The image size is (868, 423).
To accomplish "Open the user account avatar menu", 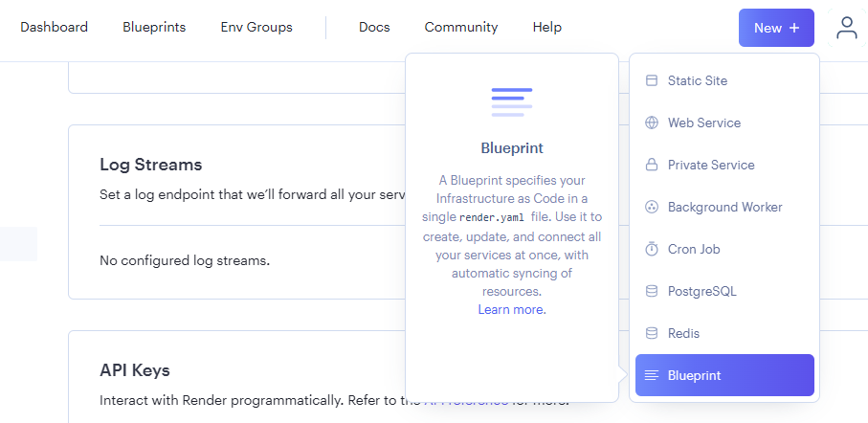I will (x=846, y=28).
